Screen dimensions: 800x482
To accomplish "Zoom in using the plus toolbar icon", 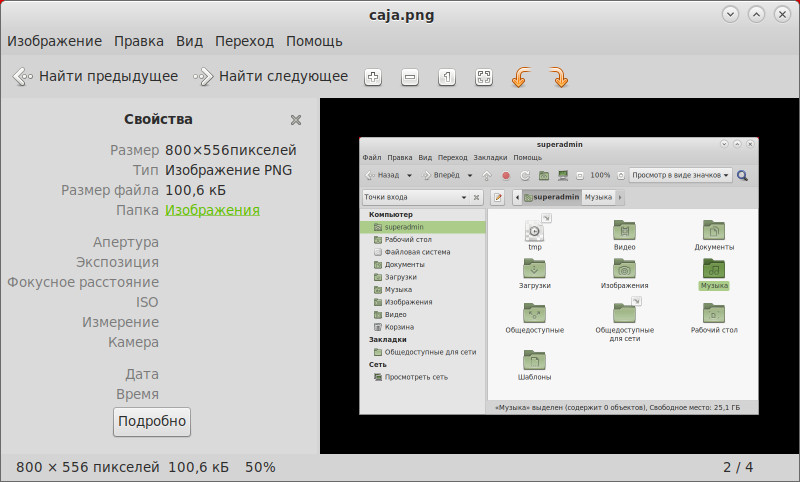I will click(x=373, y=77).
